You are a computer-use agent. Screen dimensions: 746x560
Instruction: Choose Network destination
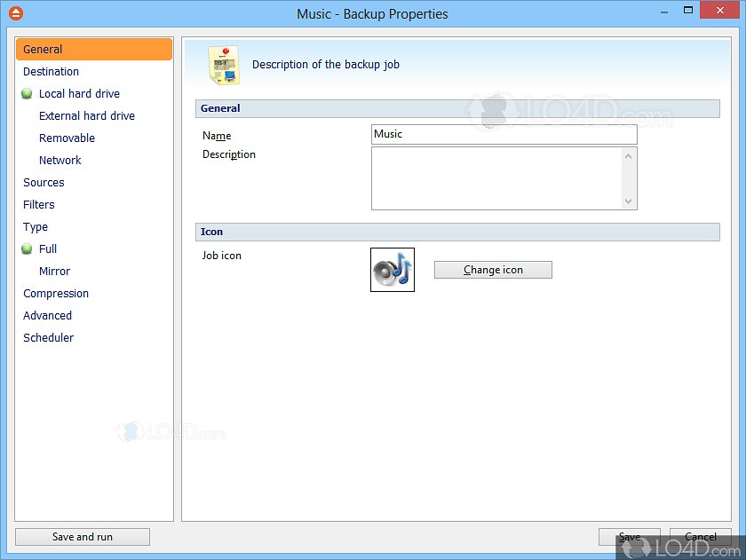60,161
